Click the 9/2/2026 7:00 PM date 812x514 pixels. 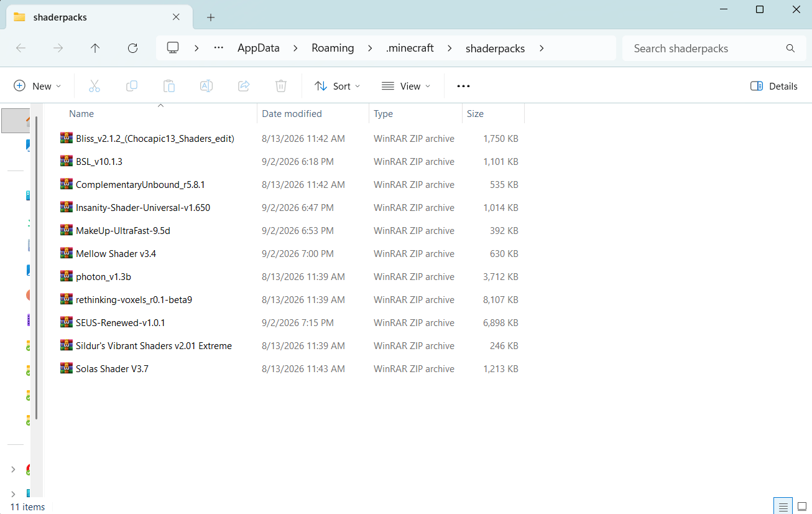pos(298,253)
